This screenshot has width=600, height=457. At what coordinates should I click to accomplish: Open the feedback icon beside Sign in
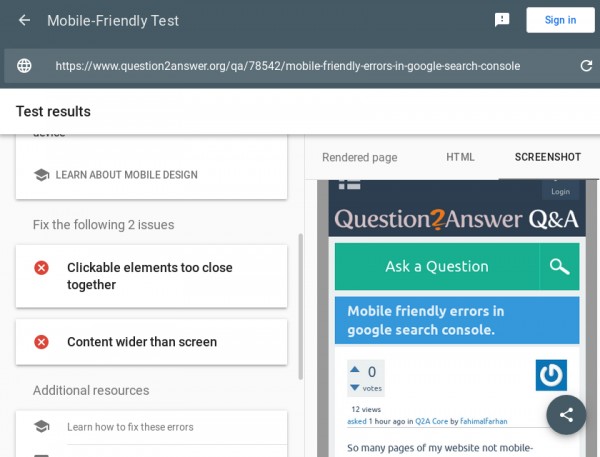(503, 20)
